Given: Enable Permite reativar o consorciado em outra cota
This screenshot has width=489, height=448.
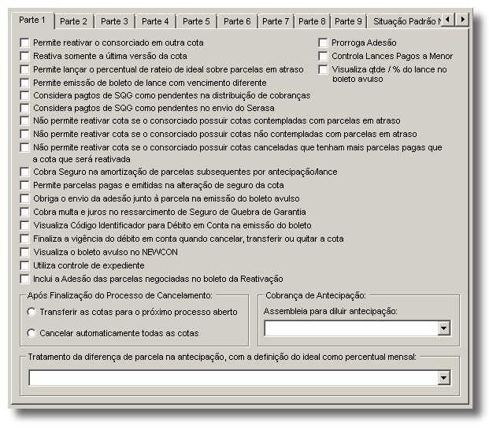Looking at the screenshot, I should point(24,43).
